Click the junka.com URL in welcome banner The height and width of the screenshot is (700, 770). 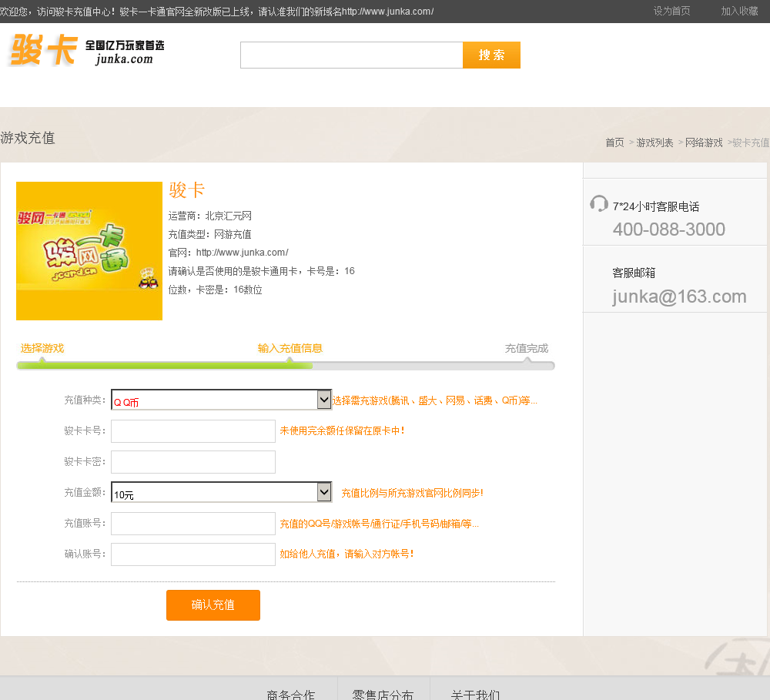(x=388, y=12)
